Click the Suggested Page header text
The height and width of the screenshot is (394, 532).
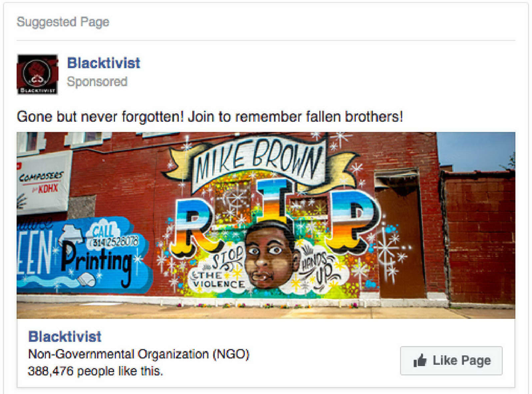63,22
